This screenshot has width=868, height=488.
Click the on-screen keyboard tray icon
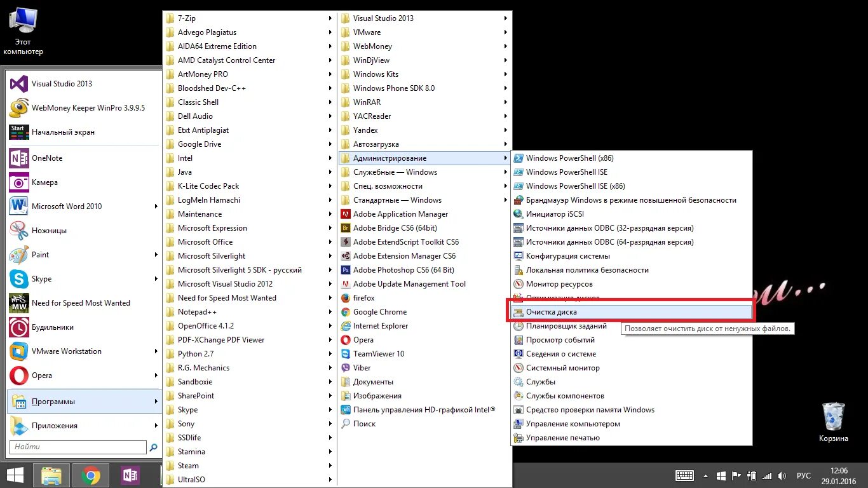tap(684, 475)
